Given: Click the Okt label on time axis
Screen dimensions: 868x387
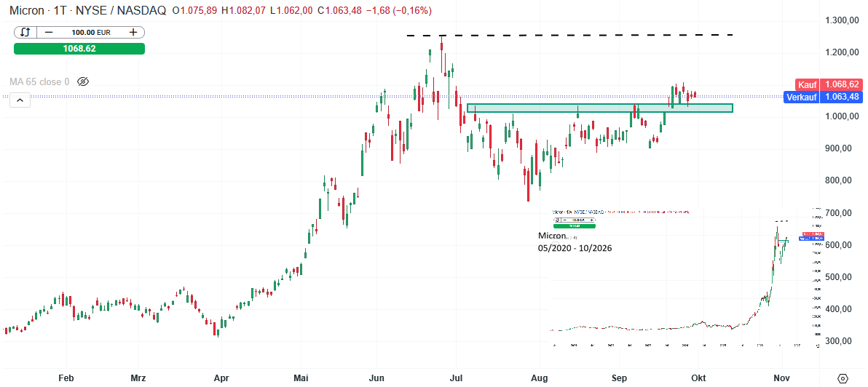Looking at the screenshot, I should pyautogui.click(x=699, y=378).
